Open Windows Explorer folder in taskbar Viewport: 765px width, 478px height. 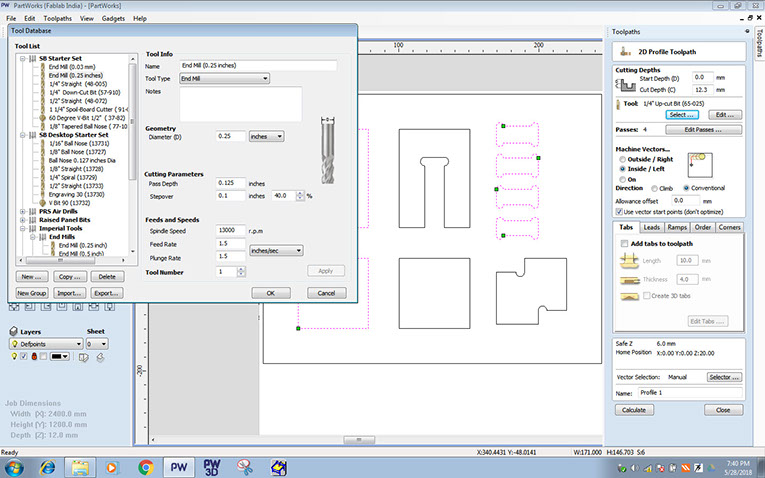coord(80,467)
